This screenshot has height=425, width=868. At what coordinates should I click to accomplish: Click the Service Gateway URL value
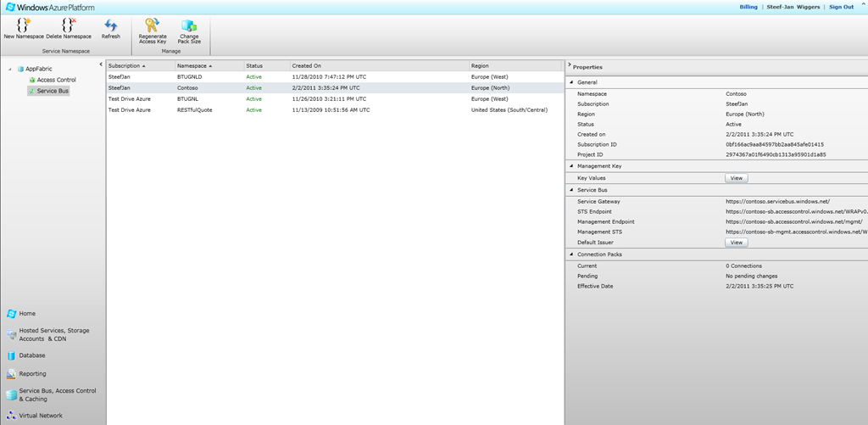point(778,202)
